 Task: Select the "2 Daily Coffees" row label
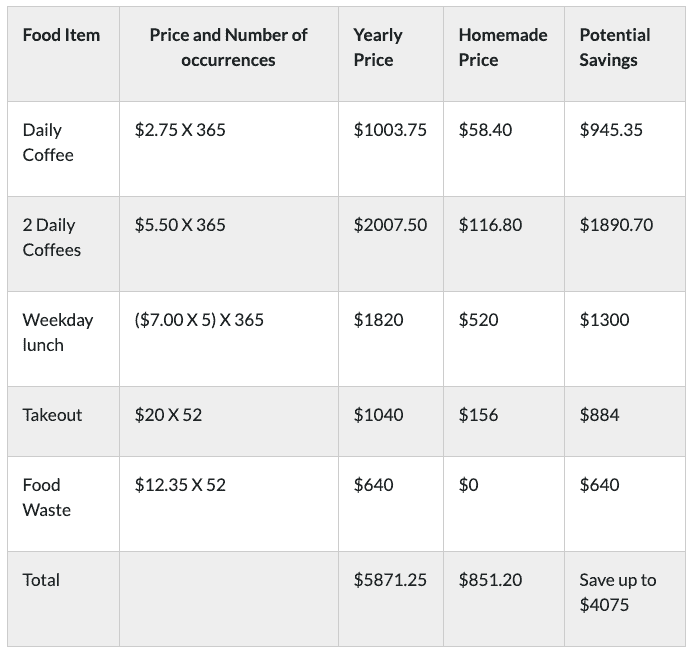point(52,237)
